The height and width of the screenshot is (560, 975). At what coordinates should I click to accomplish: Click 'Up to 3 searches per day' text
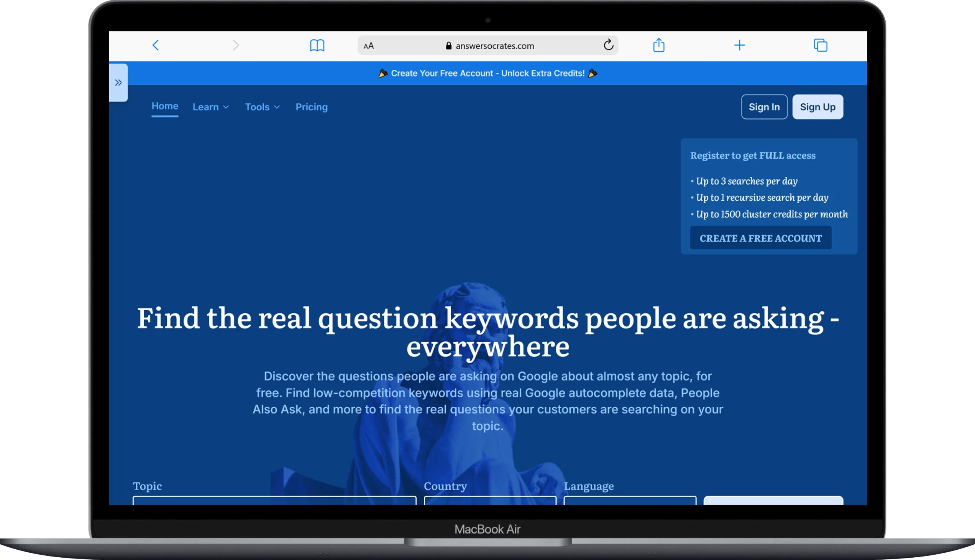pos(747,181)
